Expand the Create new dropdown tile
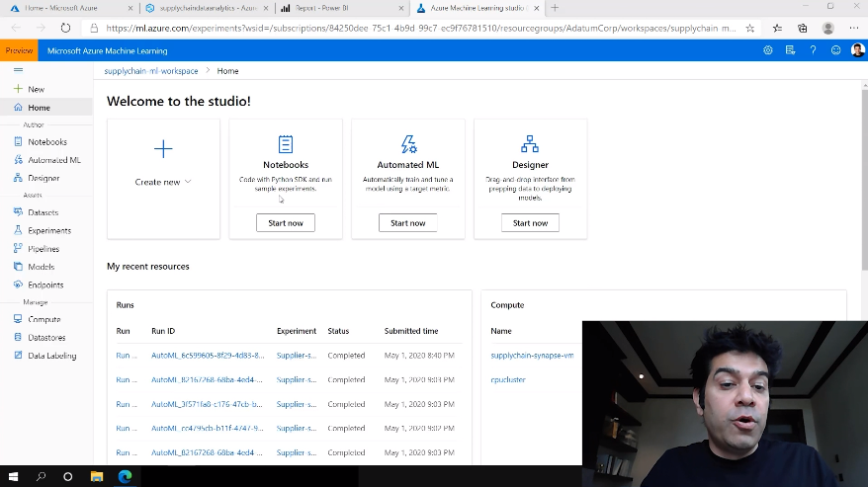The width and height of the screenshot is (868, 487). pyautogui.click(x=163, y=182)
